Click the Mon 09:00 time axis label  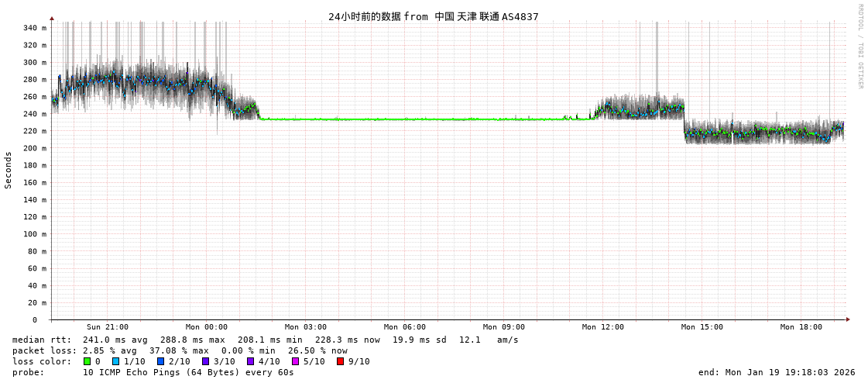pyautogui.click(x=504, y=327)
